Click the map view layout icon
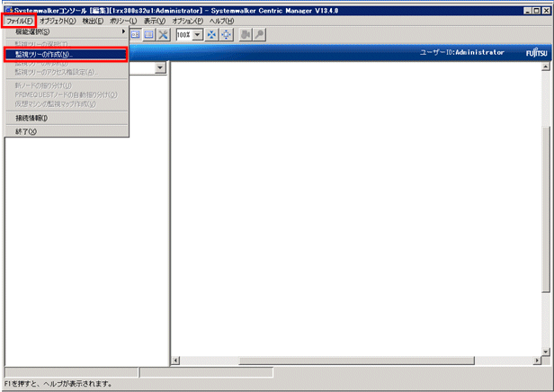 pyautogui.click(x=135, y=34)
